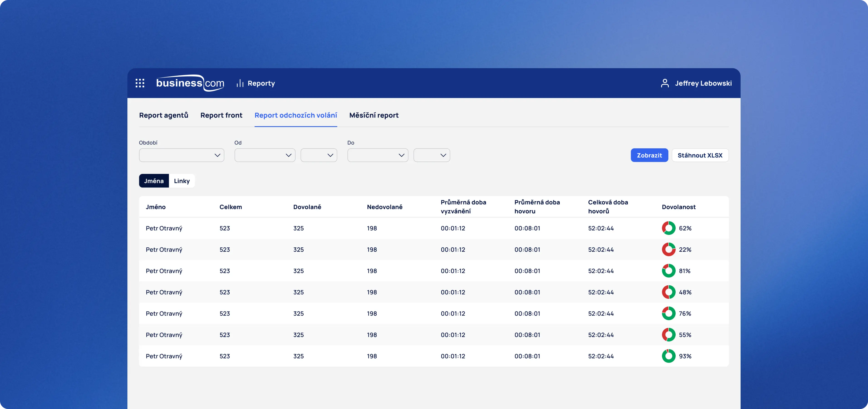Select the Report odchozích volání tab
Screen dimensions: 868x409
(x=296, y=115)
